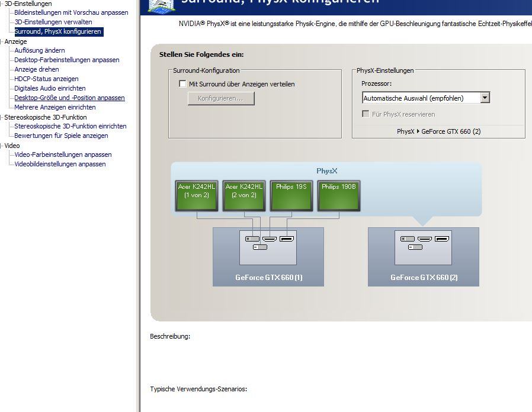Click the Automatische Auswahl (empfohlen) combo box
Screen dimensions: 532x412
[x=426, y=98]
